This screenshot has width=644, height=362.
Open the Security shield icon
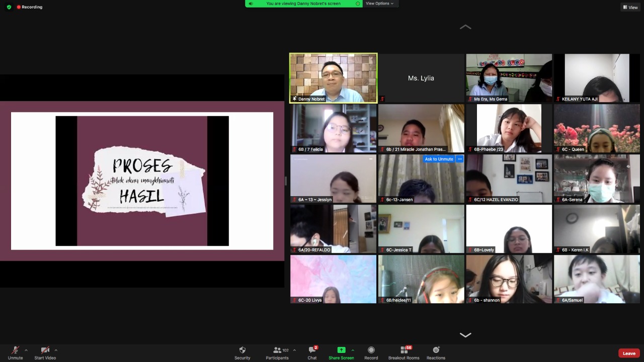coord(242,350)
